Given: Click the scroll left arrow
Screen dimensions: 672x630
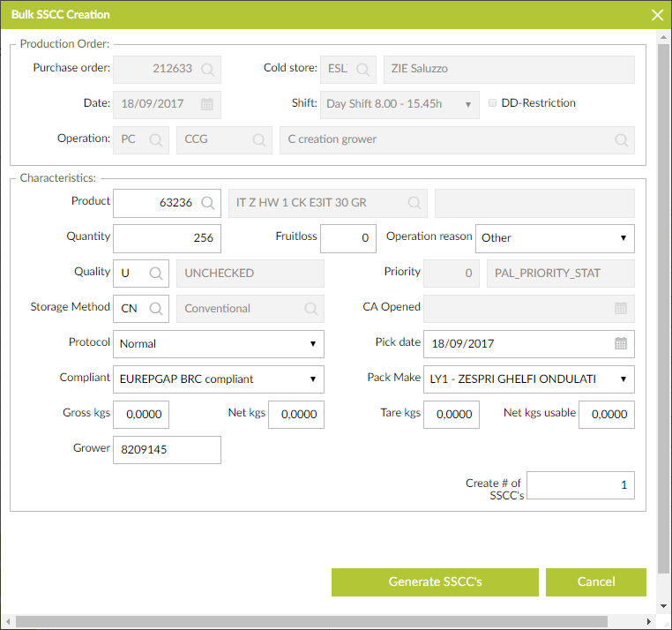Looking at the screenshot, I should tap(8, 621).
